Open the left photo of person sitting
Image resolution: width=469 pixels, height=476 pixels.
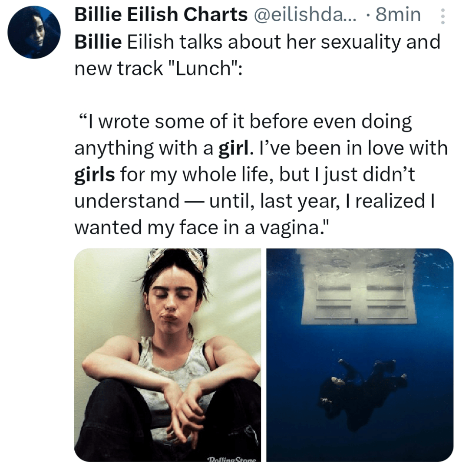167,355
